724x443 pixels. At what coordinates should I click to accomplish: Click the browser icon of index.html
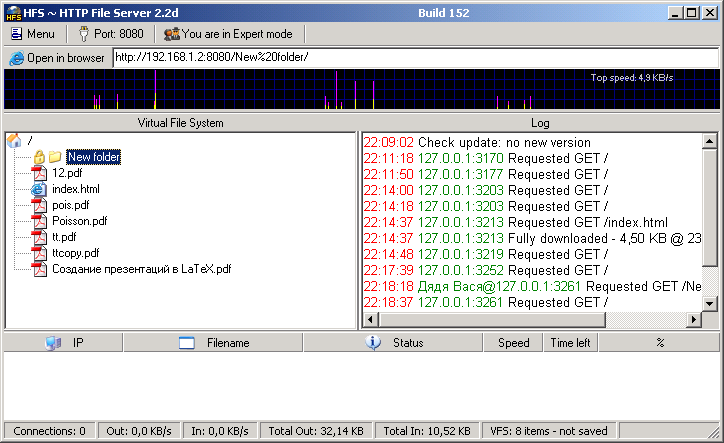coord(39,189)
